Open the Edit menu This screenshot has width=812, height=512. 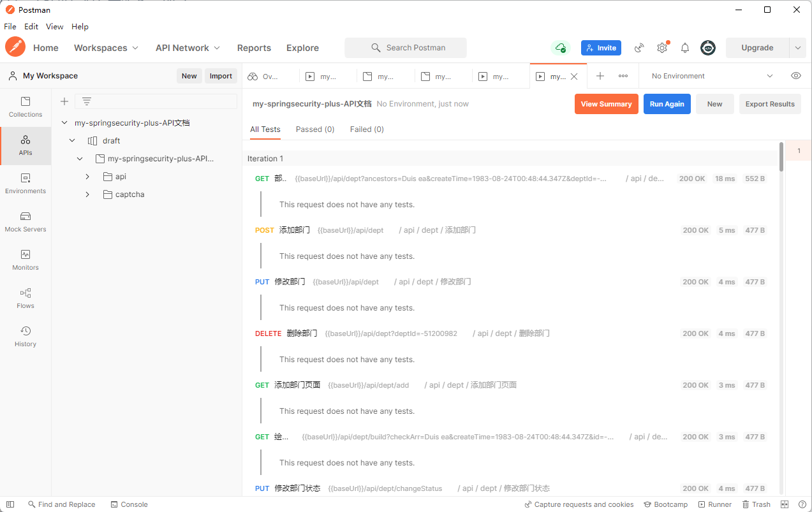coord(31,27)
